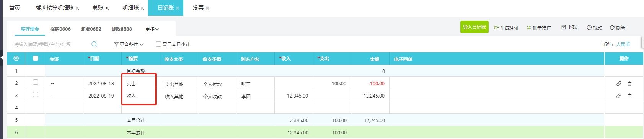Close the 辅助核算明细账 tab
The image size is (644, 139).
[x=77, y=8]
